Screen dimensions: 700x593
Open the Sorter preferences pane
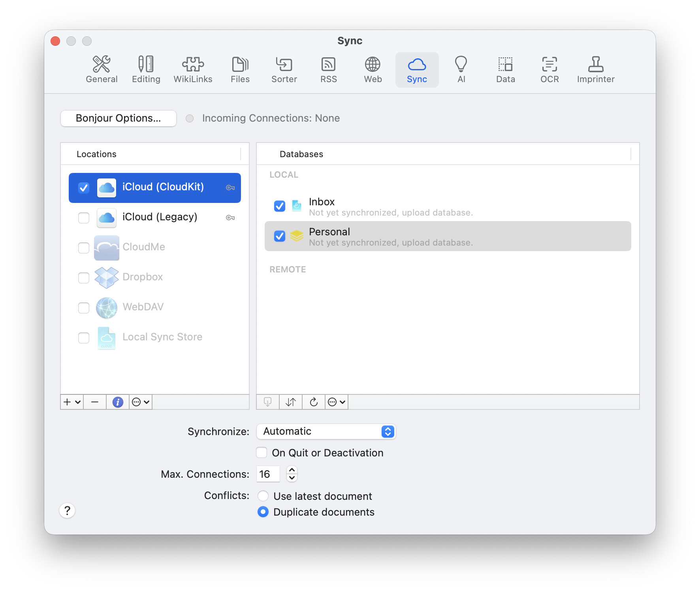pyautogui.click(x=284, y=70)
